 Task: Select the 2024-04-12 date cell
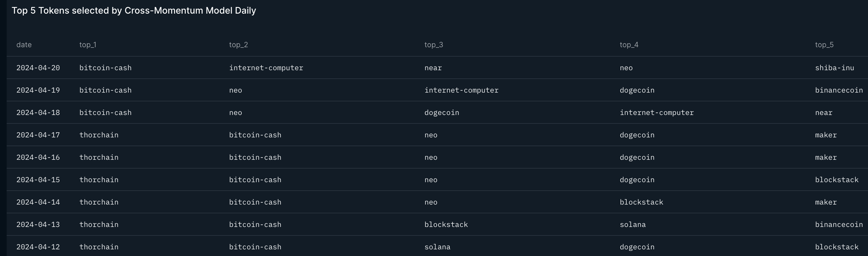click(x=38, y=247)
